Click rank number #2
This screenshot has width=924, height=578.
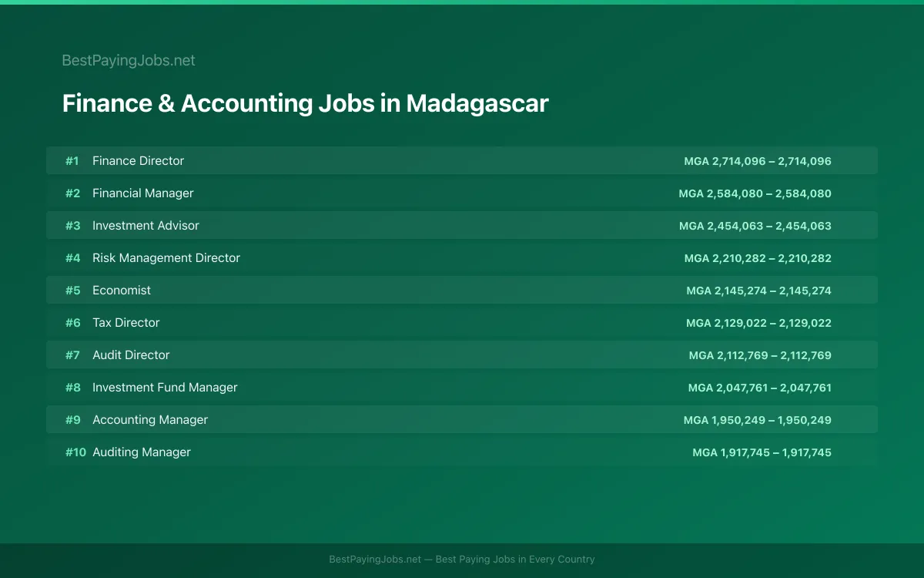(x=72, y=193)
